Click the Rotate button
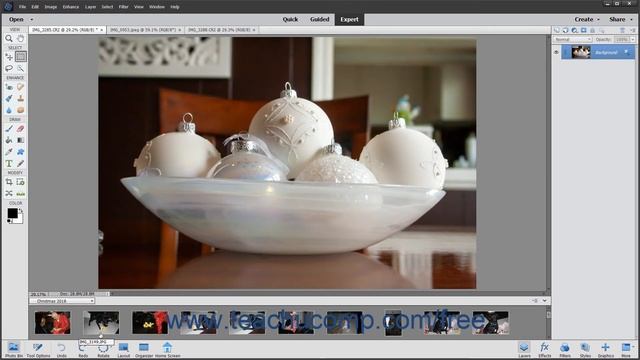The height and width of the screenshot is (360, 640). (103, 350)
